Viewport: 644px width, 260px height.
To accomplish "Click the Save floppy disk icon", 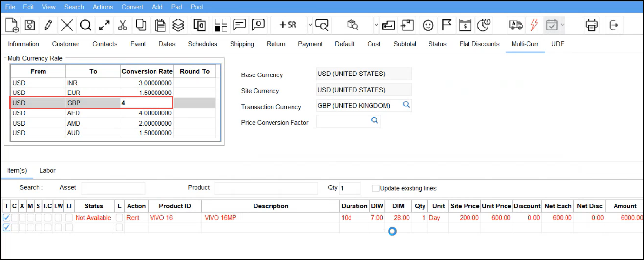I will point(29,25).
